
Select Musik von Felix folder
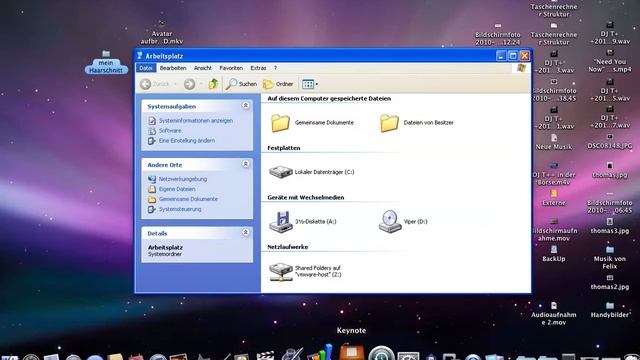coord(610,258)
